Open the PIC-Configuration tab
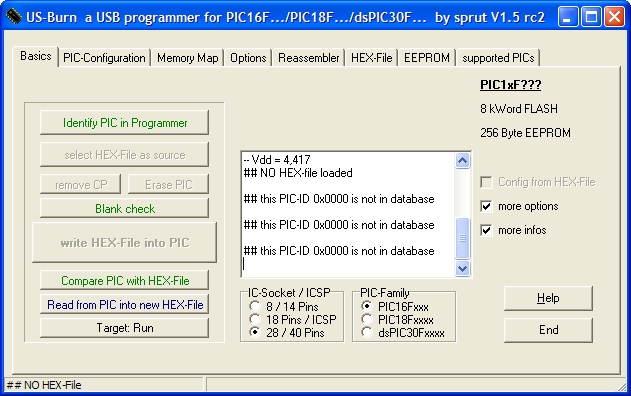Screen dimensions: 631x396 [104, 58]
